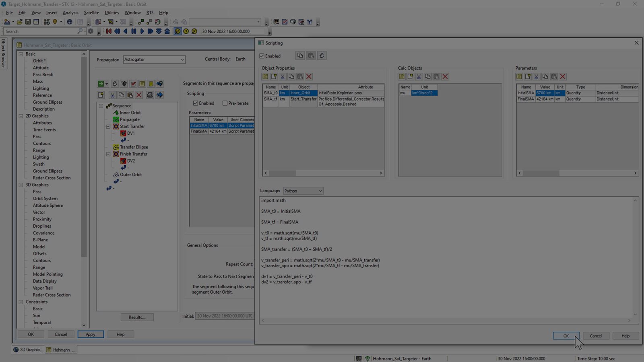
Task: Switch to the 3D Graphic tab
Action: [27, 350]
